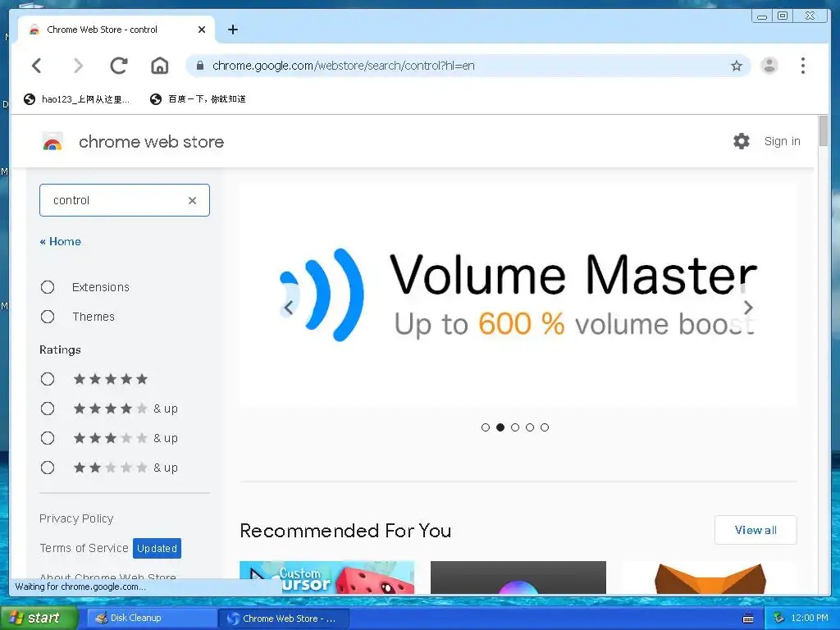Click the 12:00 PM clock
Image resolution: width=840 pixels, height=630 pixels.
[x=810, y=619]
